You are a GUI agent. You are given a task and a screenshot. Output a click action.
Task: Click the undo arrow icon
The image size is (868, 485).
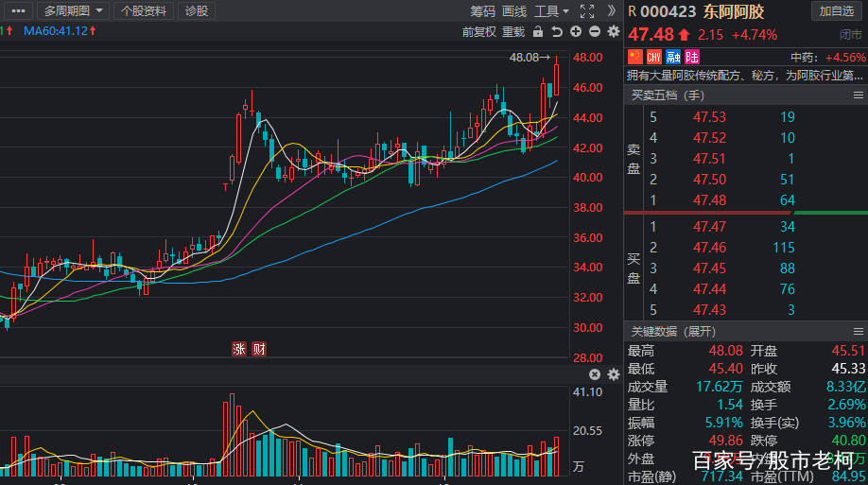click(x=556, y=31)
